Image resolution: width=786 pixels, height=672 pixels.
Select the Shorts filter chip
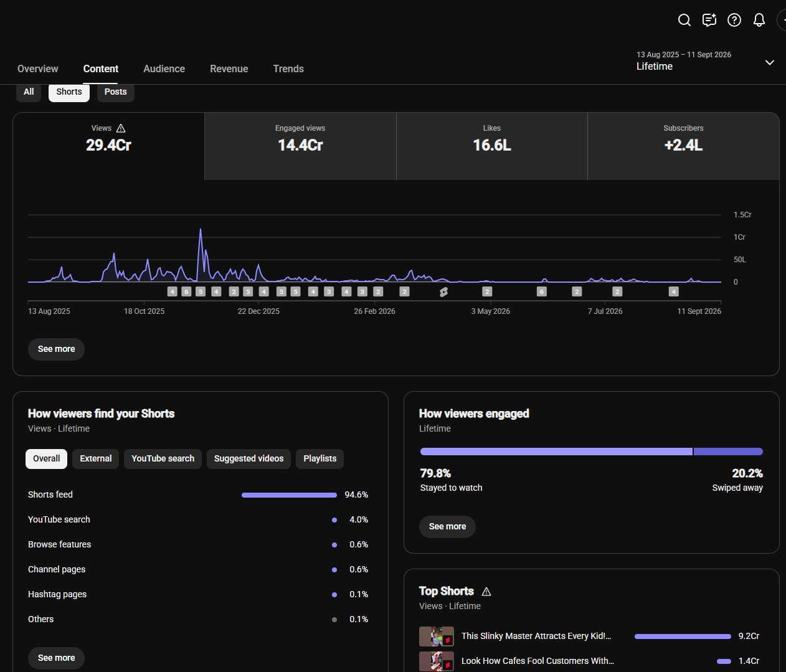[x=69, y=92]
